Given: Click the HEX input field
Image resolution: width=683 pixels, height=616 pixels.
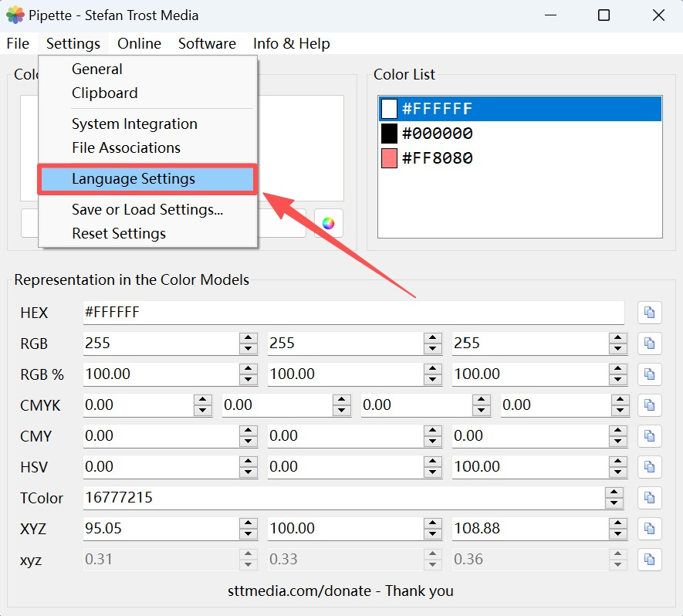Looking at the screenshot, I should click(353, 313).
